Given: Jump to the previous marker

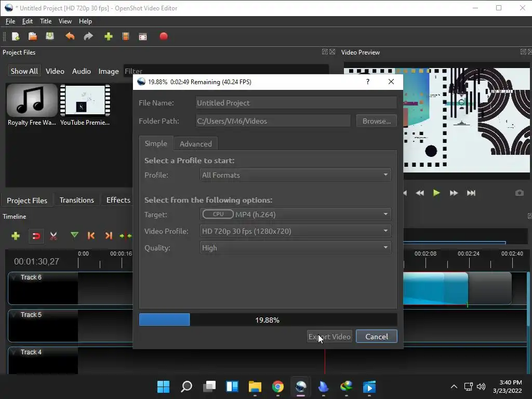Looking at the screenshot, I should 91,236.
